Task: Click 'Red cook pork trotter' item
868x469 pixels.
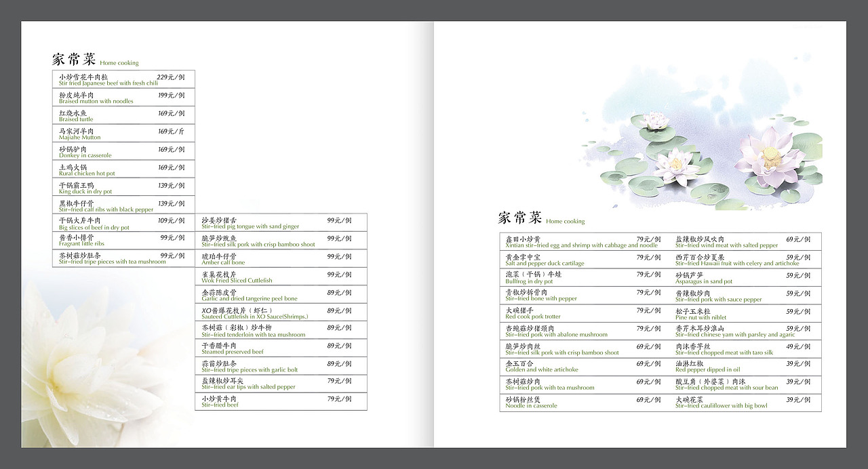Action: (x=533, y=317)
